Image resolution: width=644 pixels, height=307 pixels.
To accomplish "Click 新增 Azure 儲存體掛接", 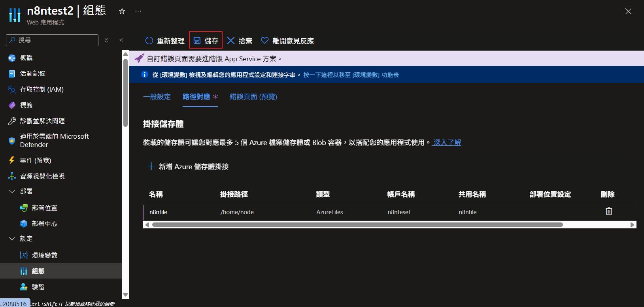I will 188,167.
